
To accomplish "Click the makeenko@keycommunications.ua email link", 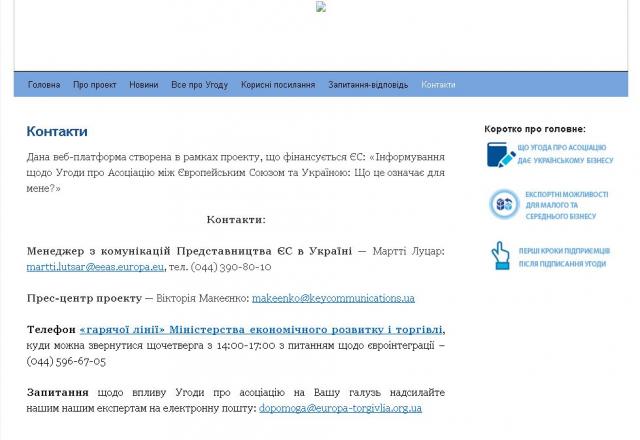I will (x=333, y=298).
